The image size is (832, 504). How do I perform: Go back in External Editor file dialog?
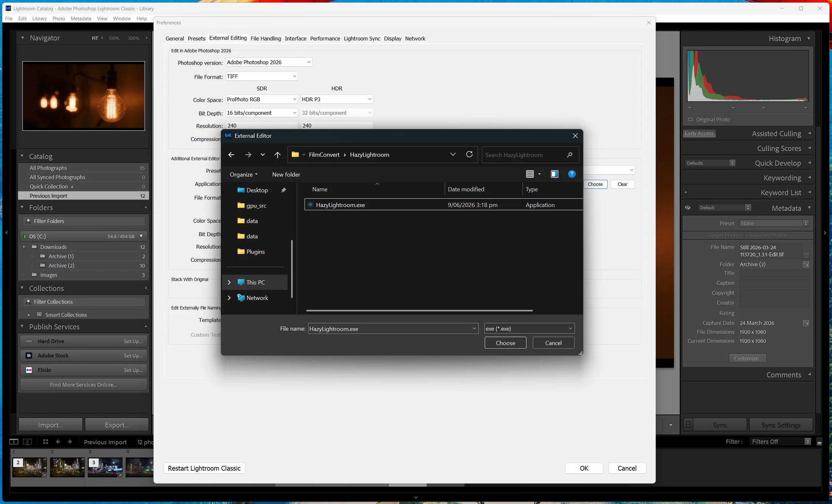(x=231, y=155)
